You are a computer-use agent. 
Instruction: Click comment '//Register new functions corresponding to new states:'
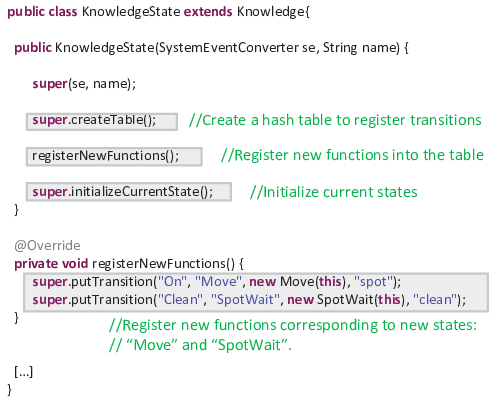[293, 325]
